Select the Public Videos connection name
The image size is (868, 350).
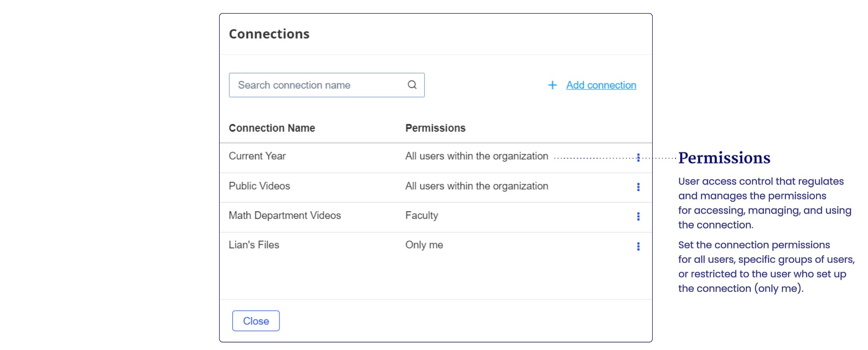tap(259, 186)
